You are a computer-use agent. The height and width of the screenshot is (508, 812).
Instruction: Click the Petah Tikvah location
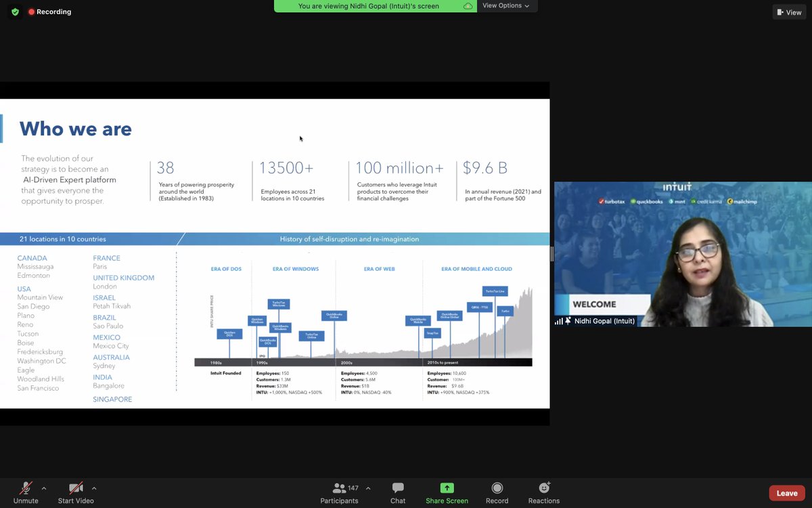click(112, 306)
